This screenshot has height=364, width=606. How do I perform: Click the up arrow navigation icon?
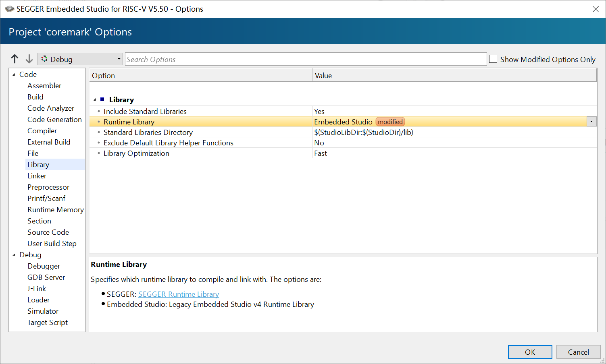tap(15, 59)
